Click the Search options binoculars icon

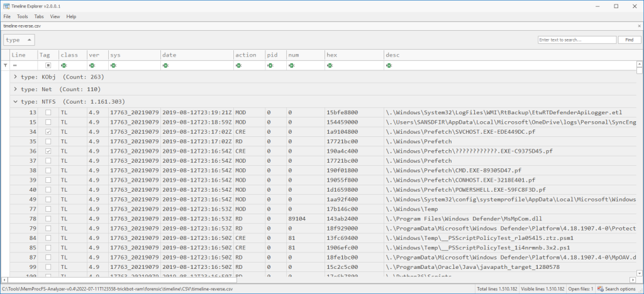(600, 289)
